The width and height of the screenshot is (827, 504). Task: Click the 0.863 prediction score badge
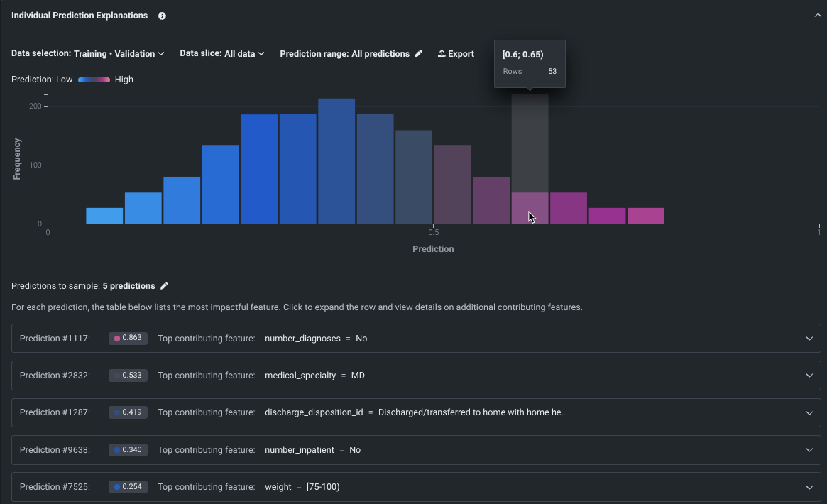click(x=128, y=339)
